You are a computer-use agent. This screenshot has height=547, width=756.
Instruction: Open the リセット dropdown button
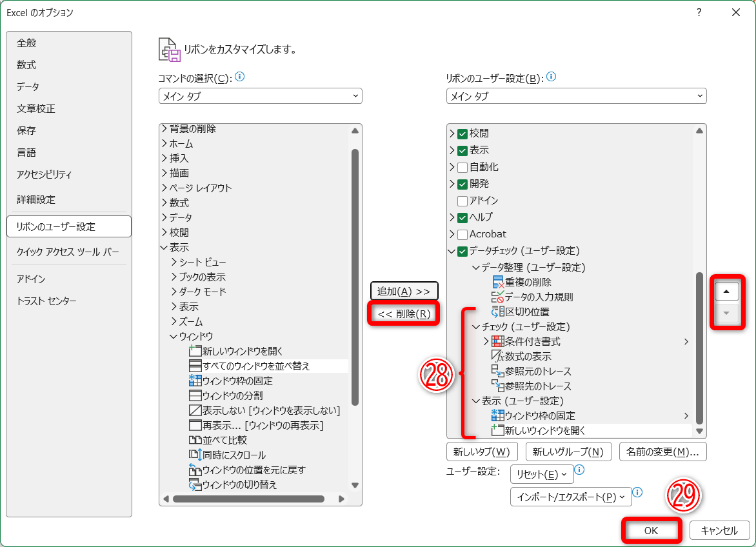click(x=542, y=474)
